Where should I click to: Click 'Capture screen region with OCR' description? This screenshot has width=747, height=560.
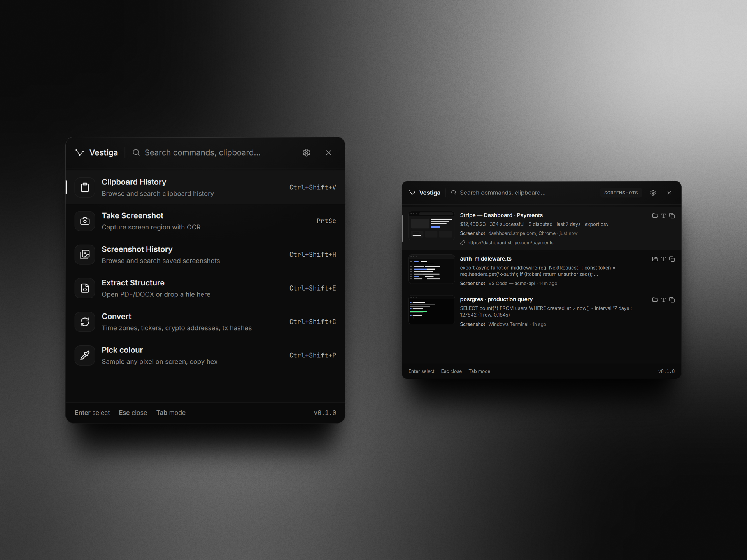pos(151,227)
